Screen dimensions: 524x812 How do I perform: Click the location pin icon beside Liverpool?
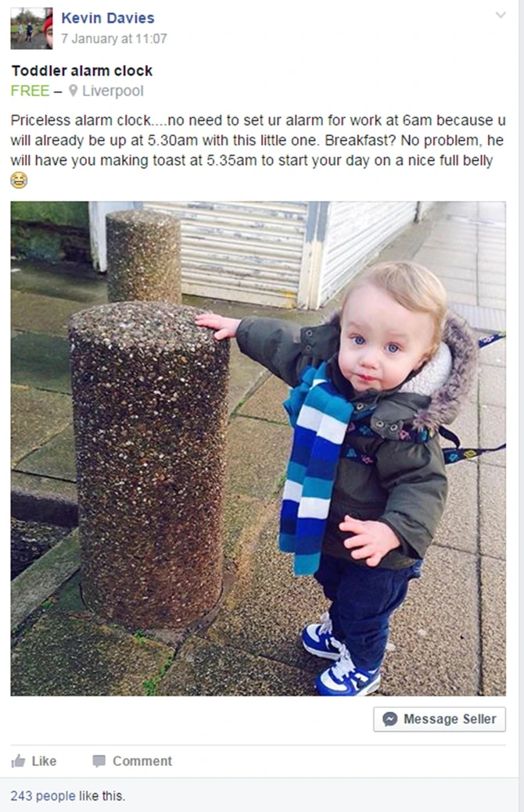[x=73, y=91]
